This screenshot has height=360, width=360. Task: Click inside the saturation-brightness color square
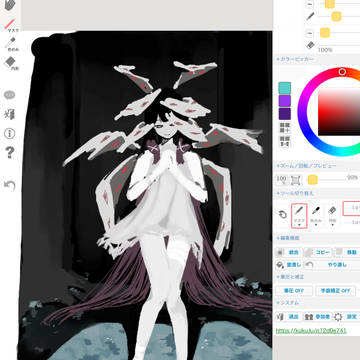point(339,112)
